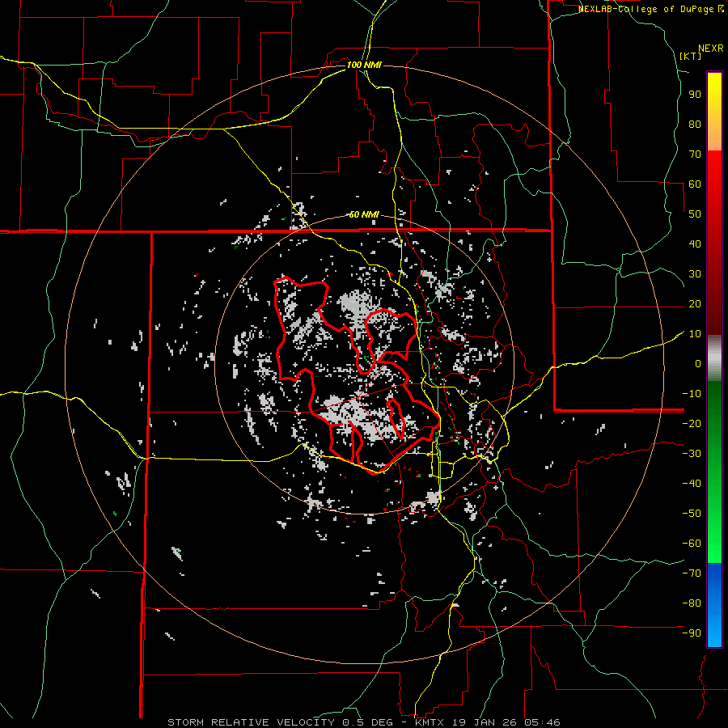The image size is (728, 728).
Task: Select the positive 70 scale label
Action: [693, 154]
